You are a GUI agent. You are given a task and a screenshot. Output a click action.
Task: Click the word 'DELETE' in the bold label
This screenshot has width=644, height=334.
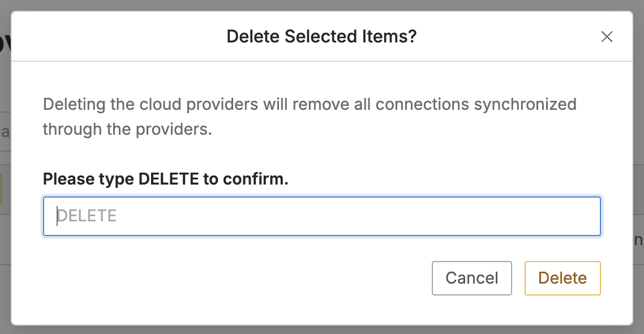coord(169,179)
